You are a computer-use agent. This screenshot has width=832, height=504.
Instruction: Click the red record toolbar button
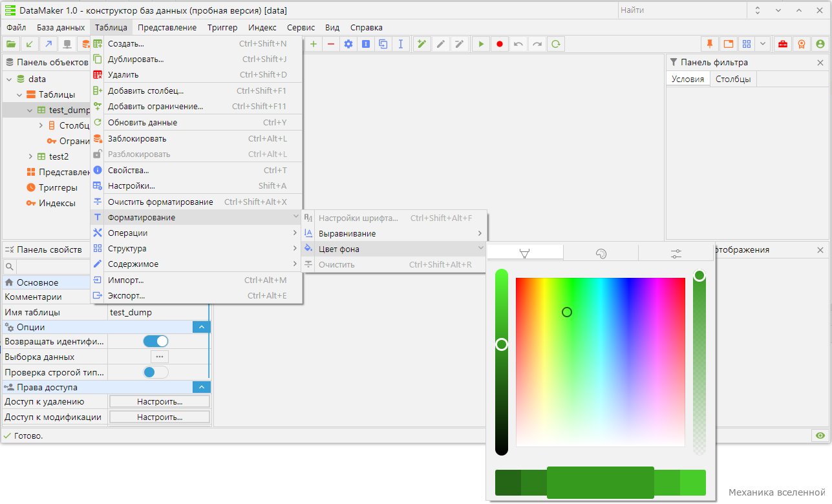pos(500,44)
